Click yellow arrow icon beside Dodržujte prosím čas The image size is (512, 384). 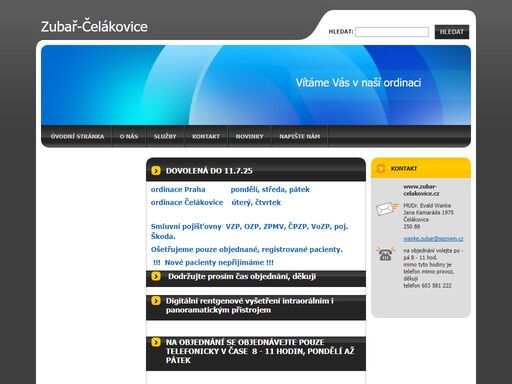[x=156, y=276]
